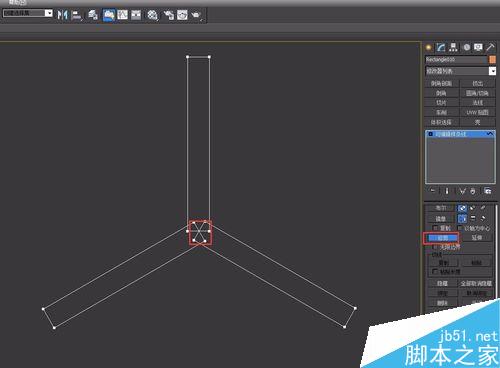Click the 删除 (Delete) button
Image resolution: width=500 pixels, height=368 pixels.
(x=442, y=303)
